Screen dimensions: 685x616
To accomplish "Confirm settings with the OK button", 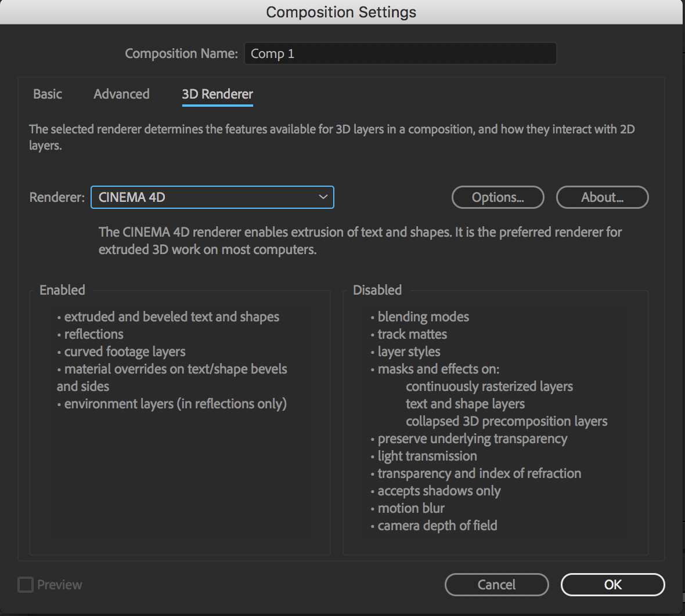I will click(x=612, y=585).
